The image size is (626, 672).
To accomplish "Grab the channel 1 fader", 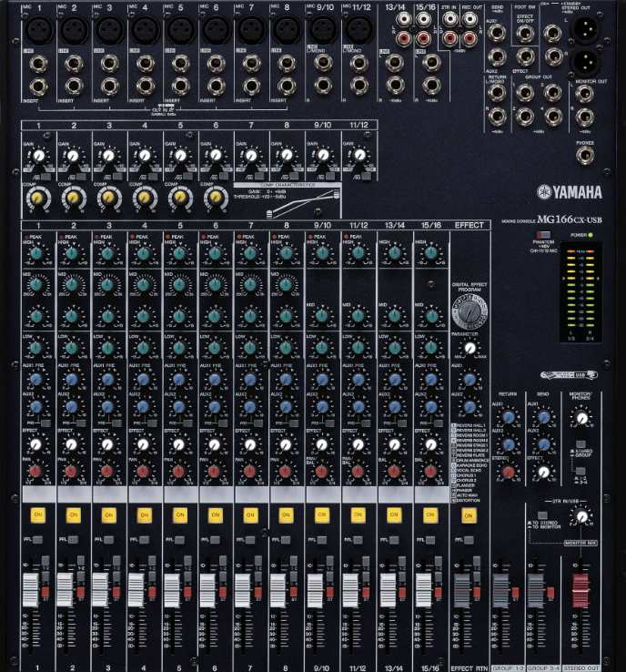I will (x=30, y=589).
